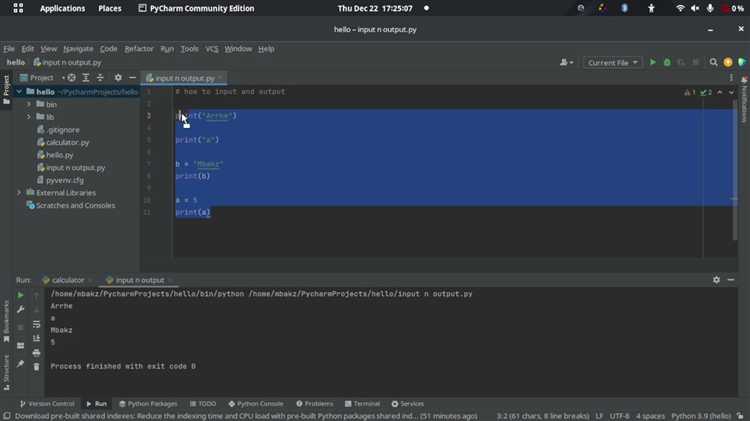Clear all console output trash icon

(x=36, y=367)
